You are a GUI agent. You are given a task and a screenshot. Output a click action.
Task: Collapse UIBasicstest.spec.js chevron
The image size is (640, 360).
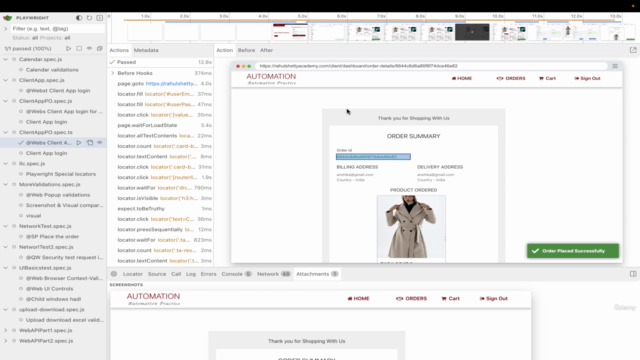point(6,268)
